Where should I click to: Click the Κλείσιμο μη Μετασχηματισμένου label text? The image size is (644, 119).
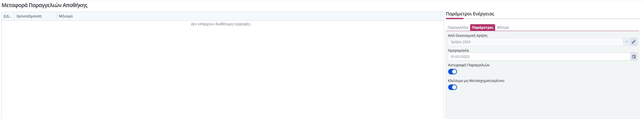476,81
